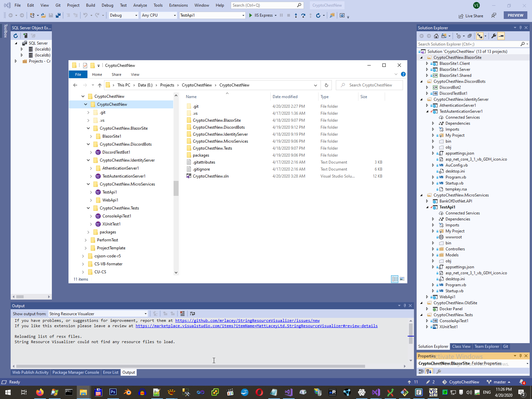Switch to Team Explorer tab
This screenshot has height=399, width=532.
pos(487,346)
